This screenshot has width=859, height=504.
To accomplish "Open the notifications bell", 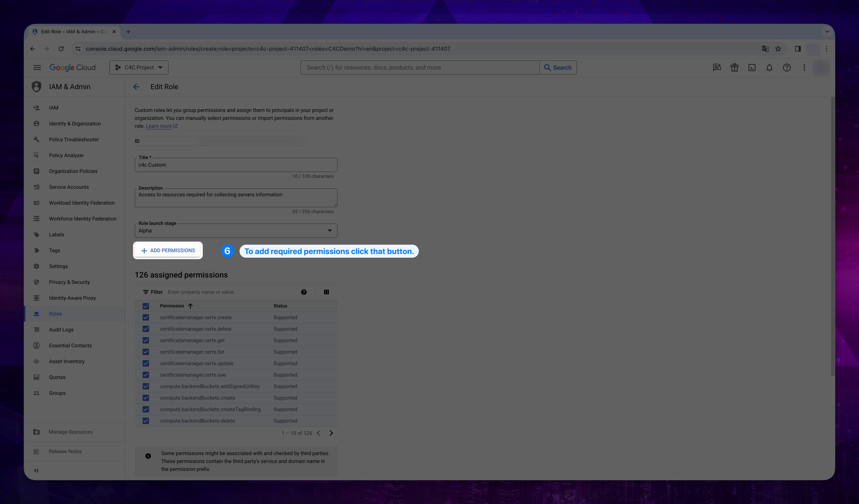I will coord(769,68).
